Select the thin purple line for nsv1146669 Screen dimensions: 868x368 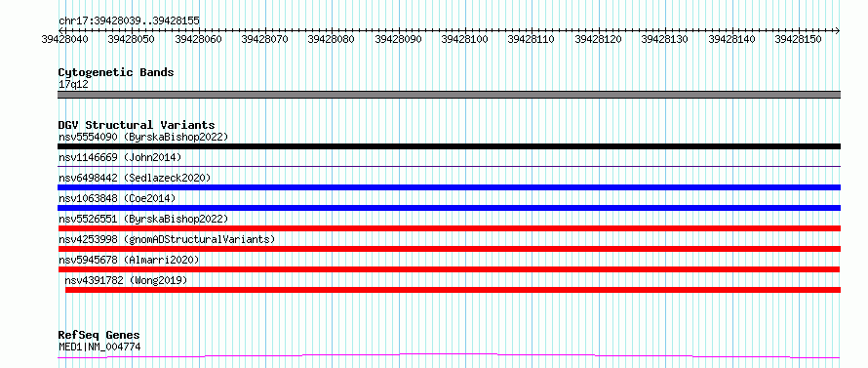tap(449, 166)
